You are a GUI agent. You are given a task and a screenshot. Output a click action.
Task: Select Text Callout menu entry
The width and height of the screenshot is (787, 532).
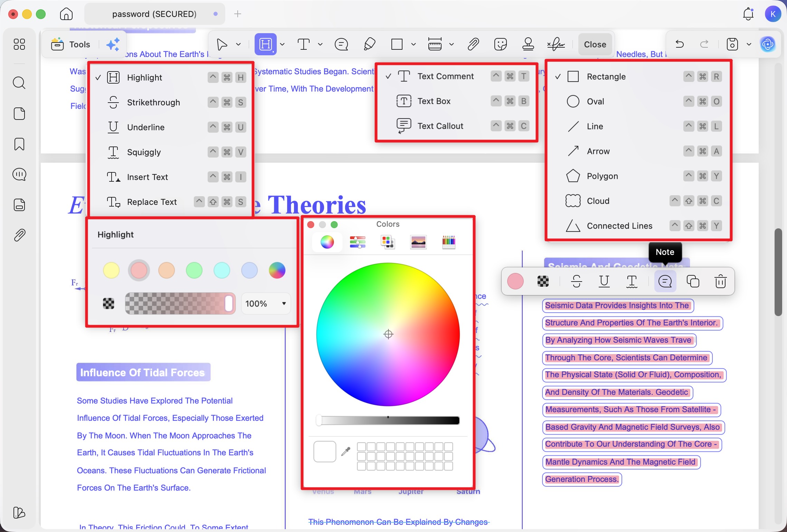pyautogui.click(x=457, y=126)
